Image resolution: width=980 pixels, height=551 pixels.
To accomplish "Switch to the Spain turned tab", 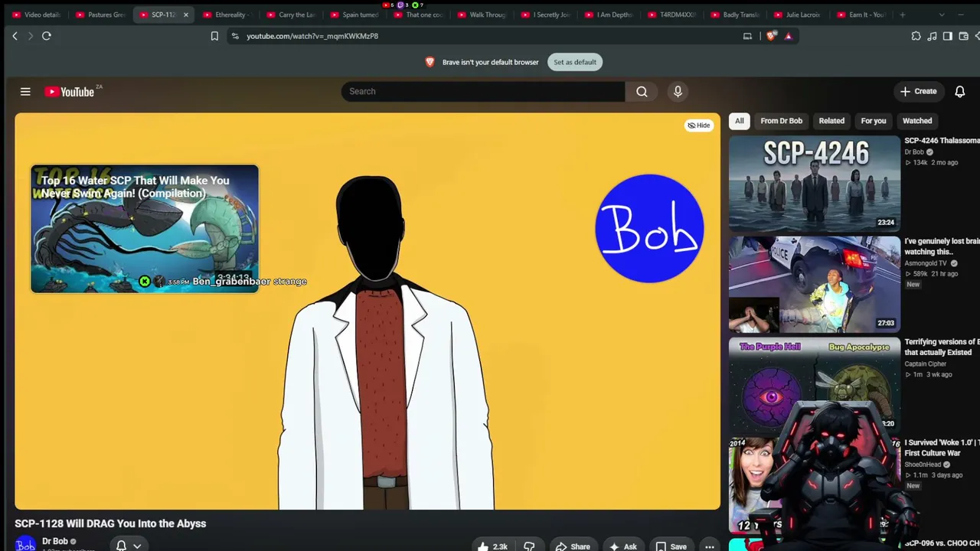I will pos(354,15).
